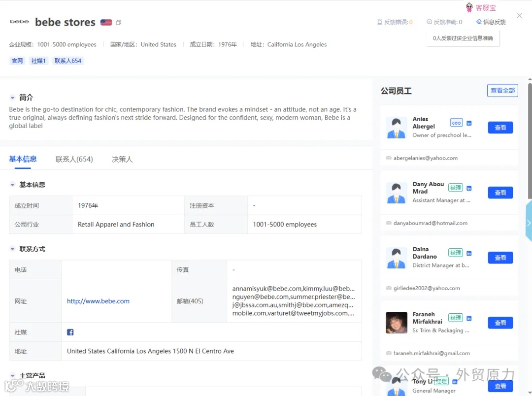Switch to the 联系人(654) tab
Viewport: 532px width, 396px height.
click(x=74, y=159)
